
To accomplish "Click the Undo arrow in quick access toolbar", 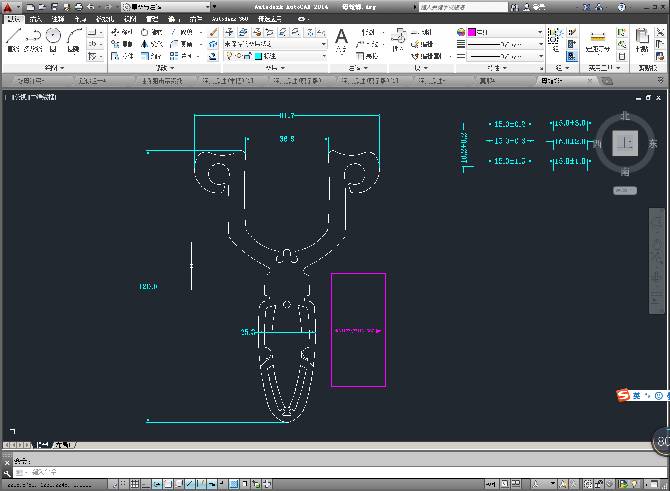I will point(91,7).
